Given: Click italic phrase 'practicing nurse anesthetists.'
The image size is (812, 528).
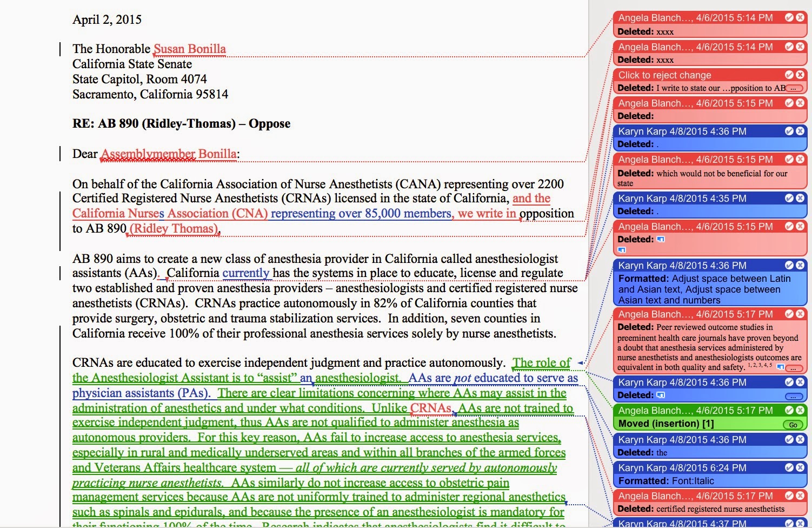Looking at the screenshot, I should point(148,483).
